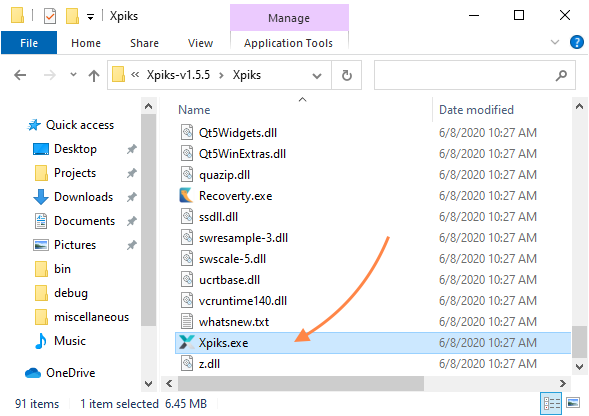Expand the Customize Quick Access Toolbar dropdown
589x416 pixels.
(x=91, y=17)
